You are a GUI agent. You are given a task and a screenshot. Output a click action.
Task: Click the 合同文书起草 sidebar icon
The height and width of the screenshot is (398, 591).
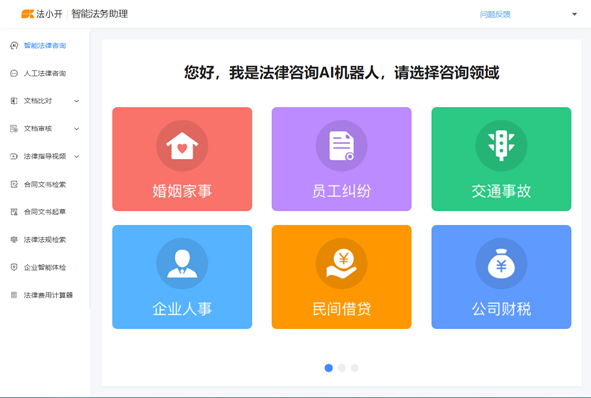[x=14, y=212]
